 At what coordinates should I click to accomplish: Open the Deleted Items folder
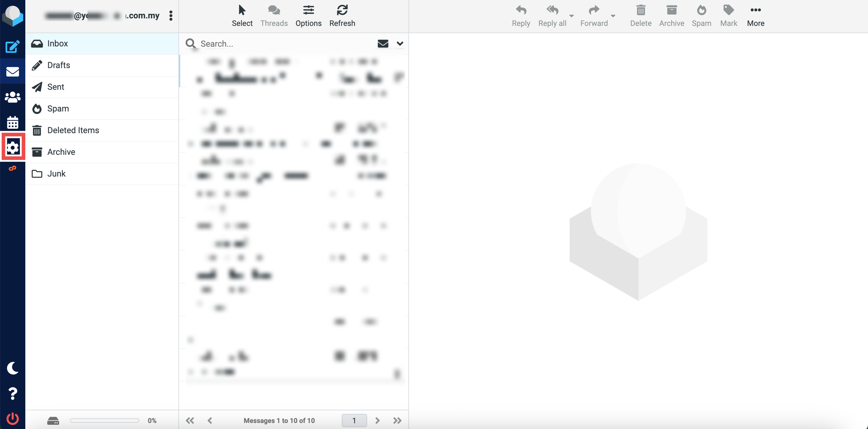[73, 130]
